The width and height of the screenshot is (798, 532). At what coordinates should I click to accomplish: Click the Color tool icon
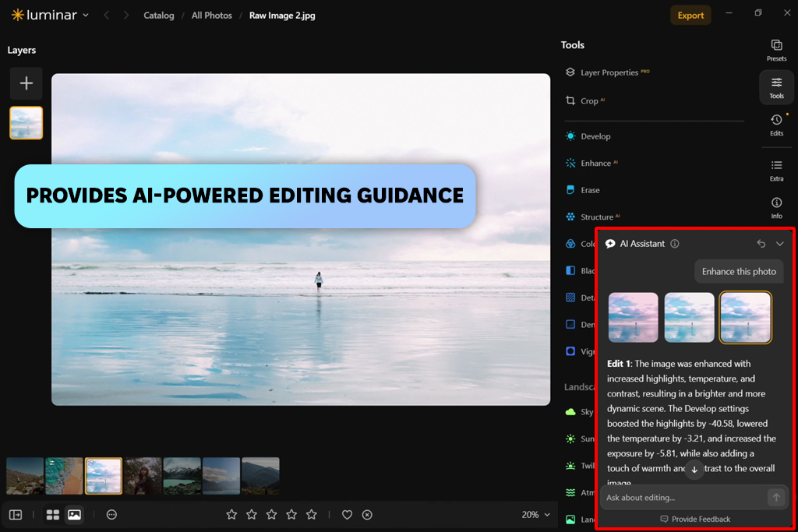click(570, 244)
